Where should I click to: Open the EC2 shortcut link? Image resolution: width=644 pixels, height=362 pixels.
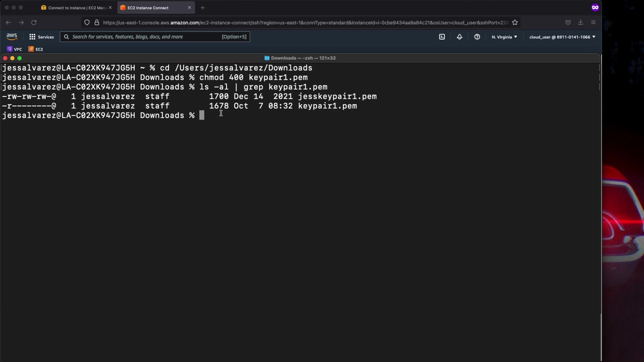click(36, 49)
